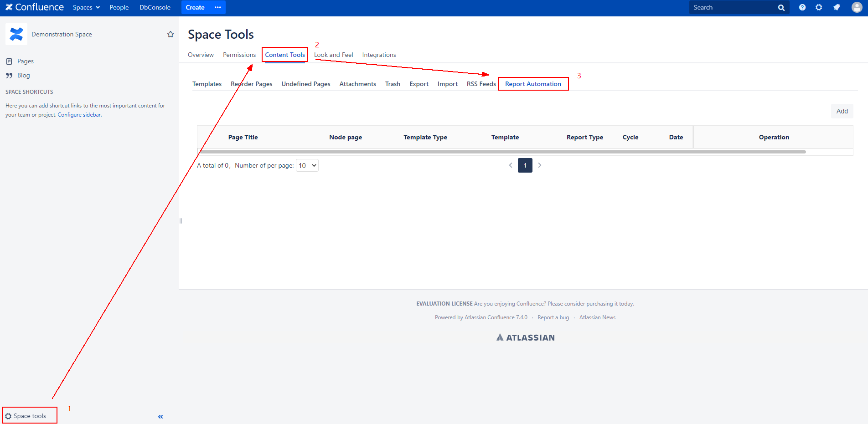Screen dimensions: 868x424
Task: Open the notifications icon in header
Action: [x=837, y=7]
